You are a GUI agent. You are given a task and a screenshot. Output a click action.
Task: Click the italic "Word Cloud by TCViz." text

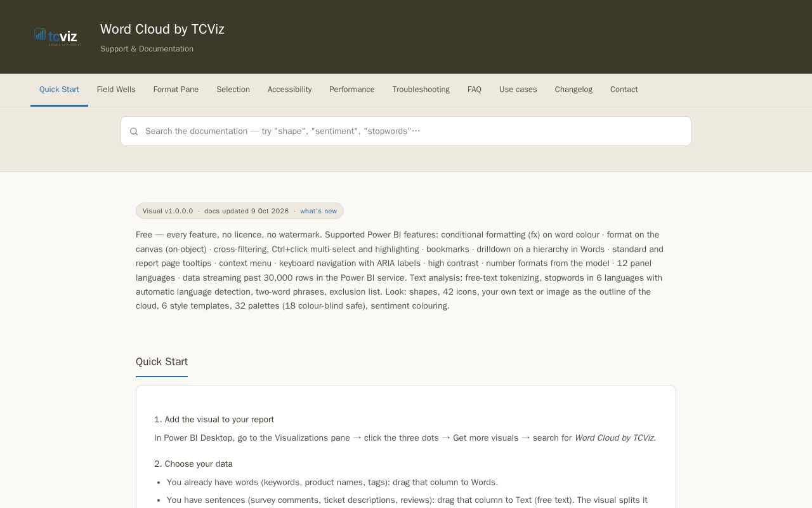tap(615, 438)
